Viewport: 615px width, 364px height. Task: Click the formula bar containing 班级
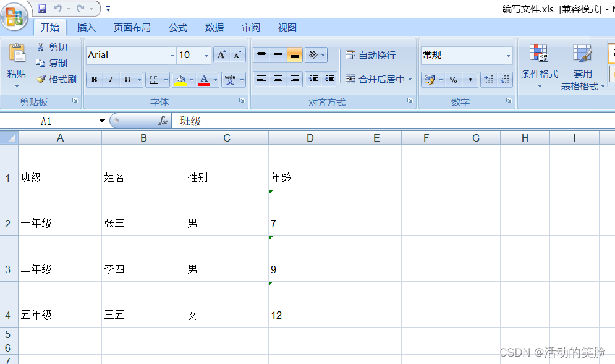coord(393,121)
